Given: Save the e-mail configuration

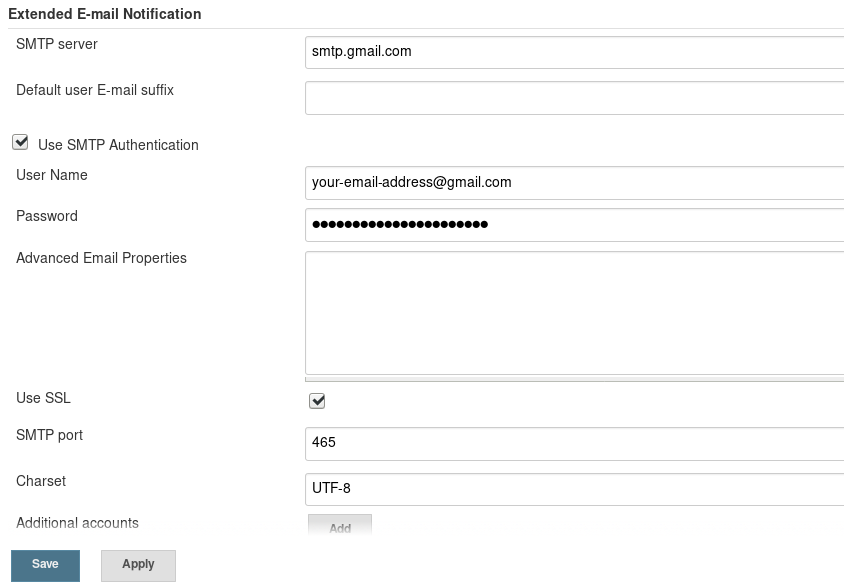Looking at the screenshot, I should (45, 565).
